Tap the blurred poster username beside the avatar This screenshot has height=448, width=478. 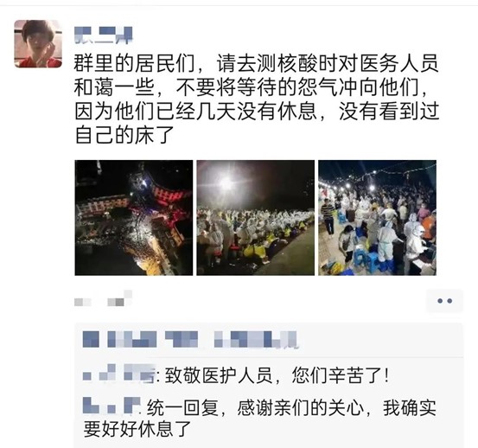(x=104, y=35)
